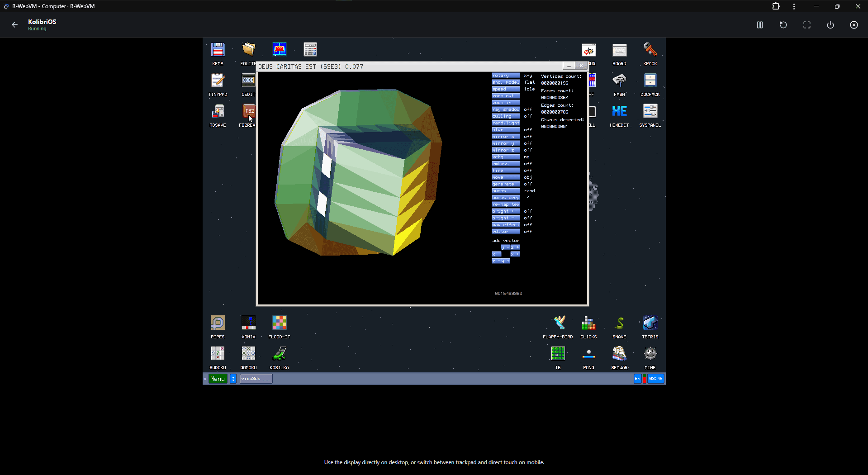
Task: Toggle the fire effect
Action: (506, 171)
